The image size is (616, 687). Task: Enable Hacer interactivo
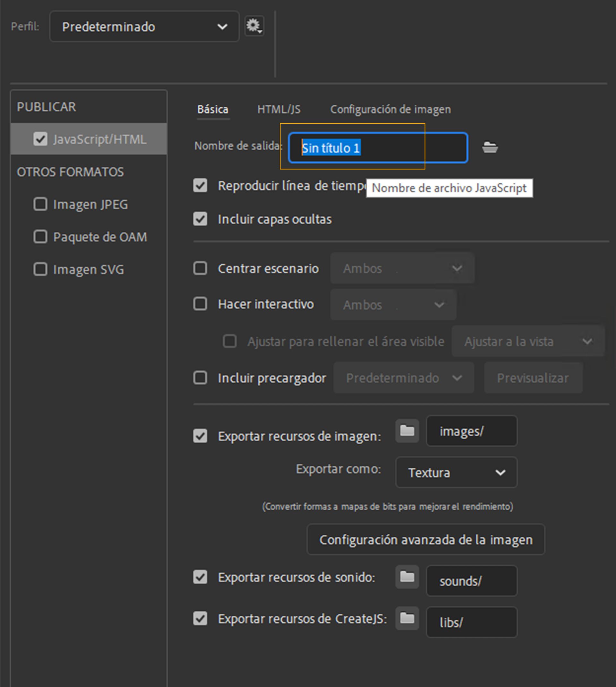click(x=200, y=304)
